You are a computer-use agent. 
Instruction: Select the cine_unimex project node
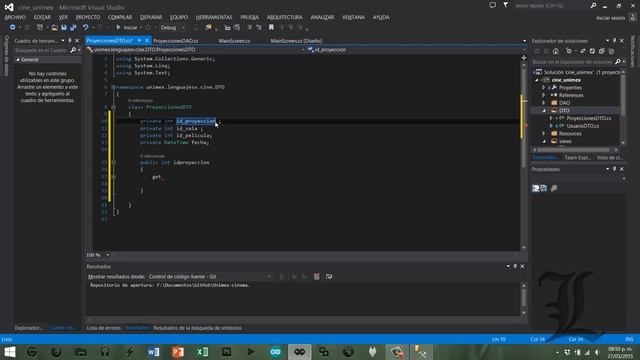tap(566, 80)
